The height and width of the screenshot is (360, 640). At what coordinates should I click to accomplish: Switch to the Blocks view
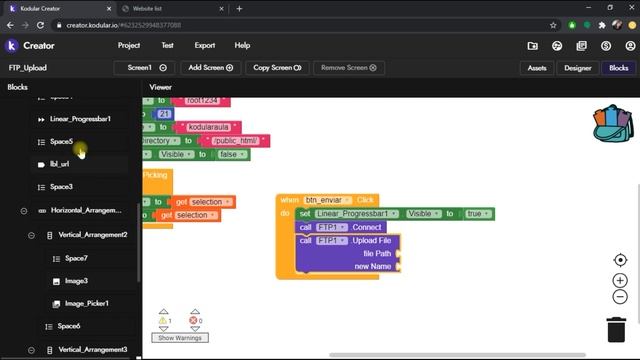pos(618,68)
